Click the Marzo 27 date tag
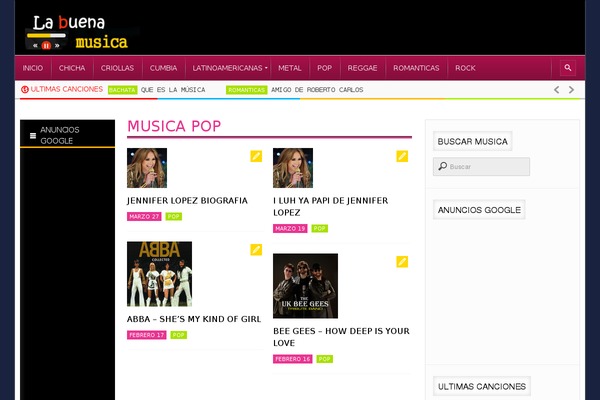Image resolution: width=600 pixels, height=400 pixels. (144, 217)
